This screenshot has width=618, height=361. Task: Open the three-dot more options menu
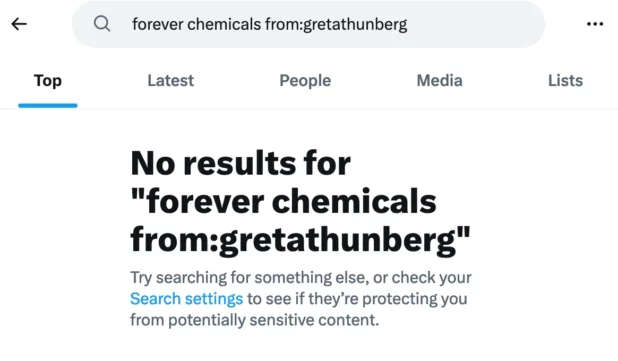(x=595, y=24)
